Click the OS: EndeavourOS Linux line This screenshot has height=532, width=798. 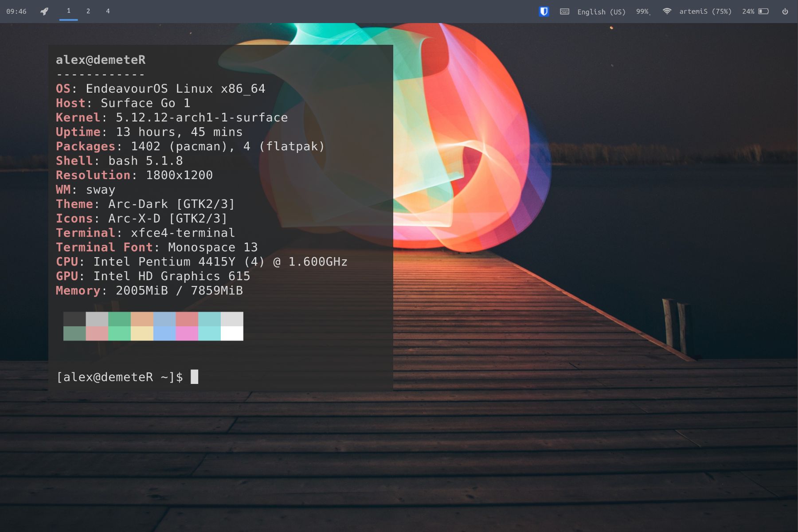click(x=160, y=89)
